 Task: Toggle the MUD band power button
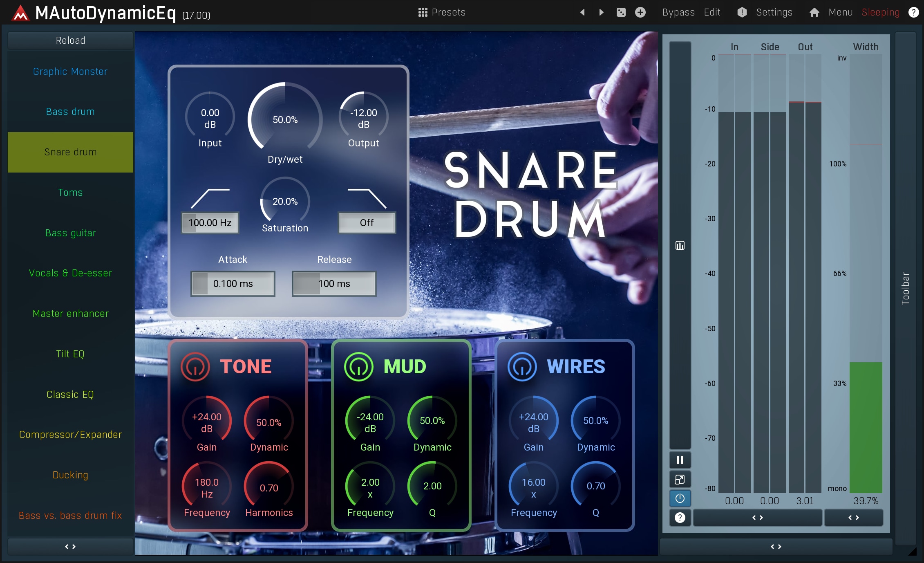(359, 367)
